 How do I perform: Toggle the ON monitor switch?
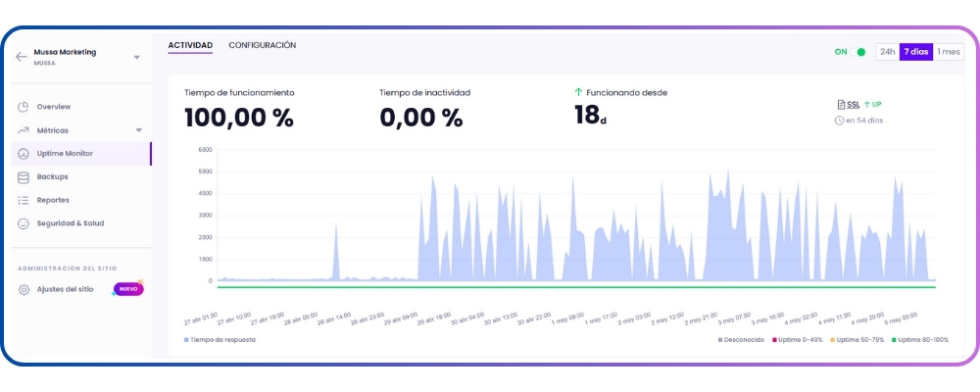[x=857, y=52]
